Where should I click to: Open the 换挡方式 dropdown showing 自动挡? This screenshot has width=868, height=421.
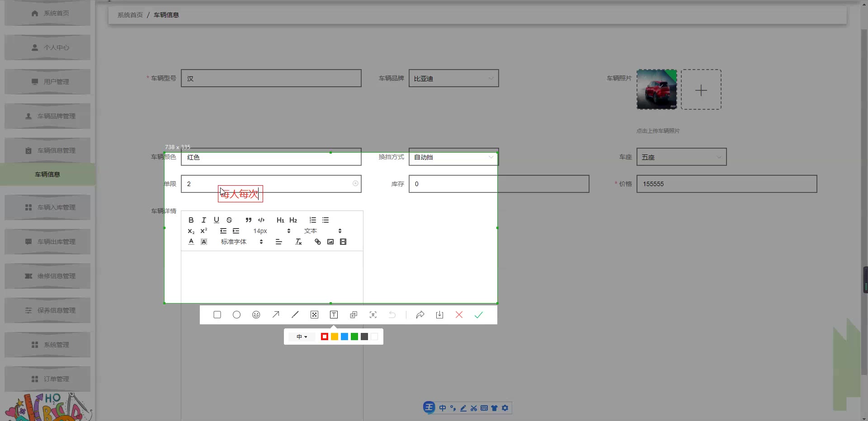454,157
